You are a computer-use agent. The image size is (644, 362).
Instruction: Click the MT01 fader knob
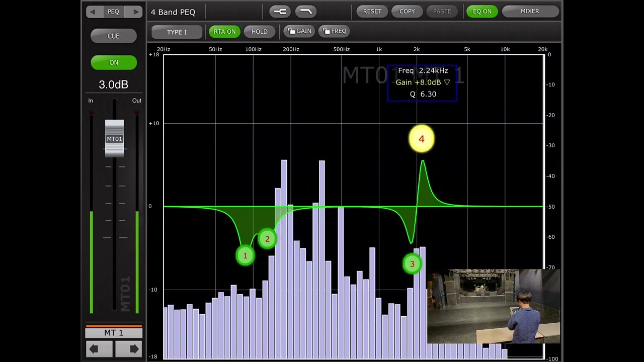(x=114, y=138)
